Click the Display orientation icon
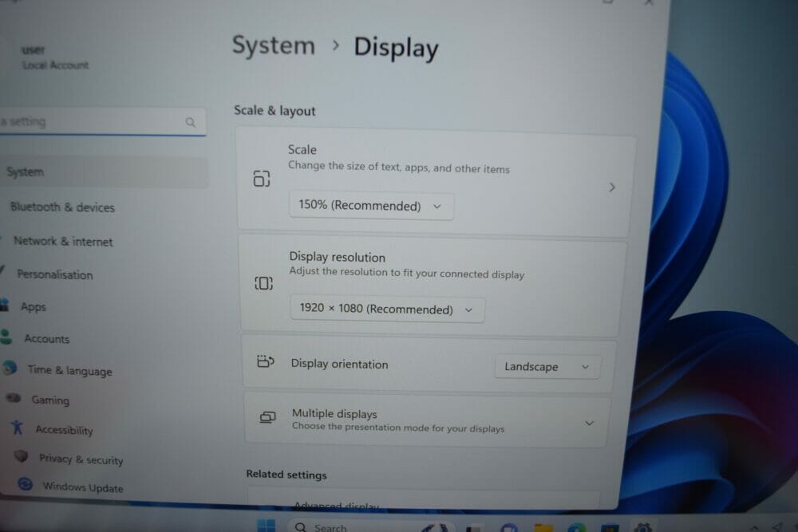Viewport: 798px width, 532px height. click(x=265, y=361)
